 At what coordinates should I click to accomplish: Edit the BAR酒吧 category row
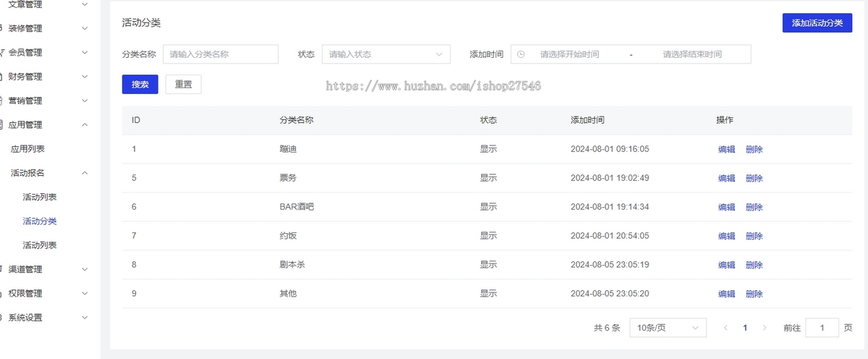pos(726,207)
